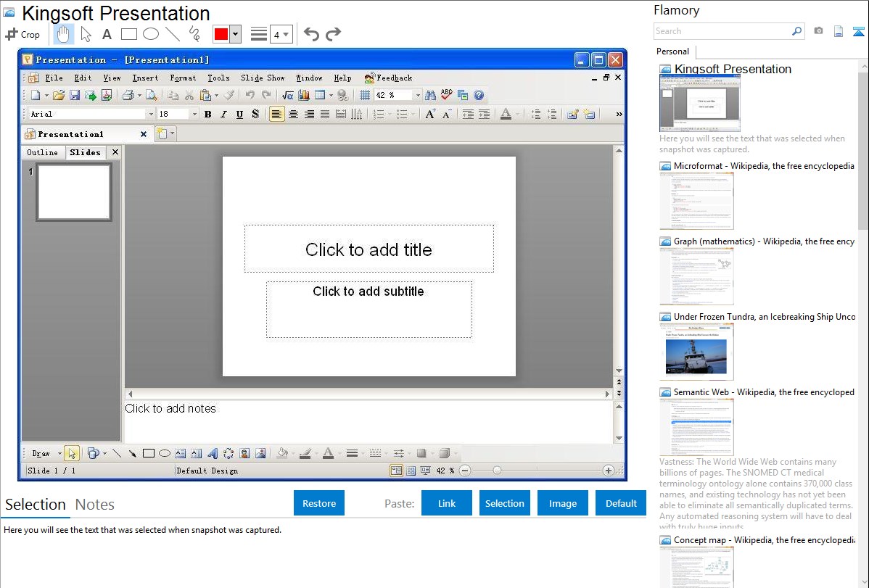Run the ABC spelling check

446,95
